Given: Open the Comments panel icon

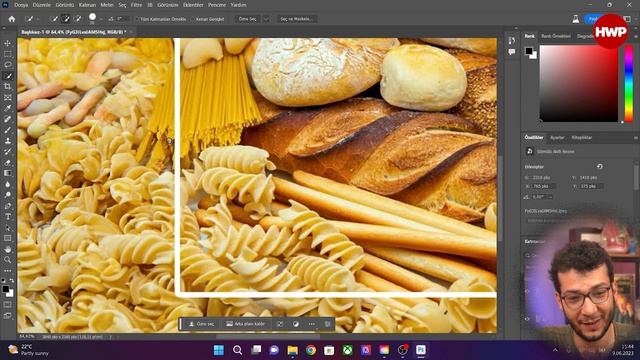Looking at the screenshot, I should click(x=512, y=52).
